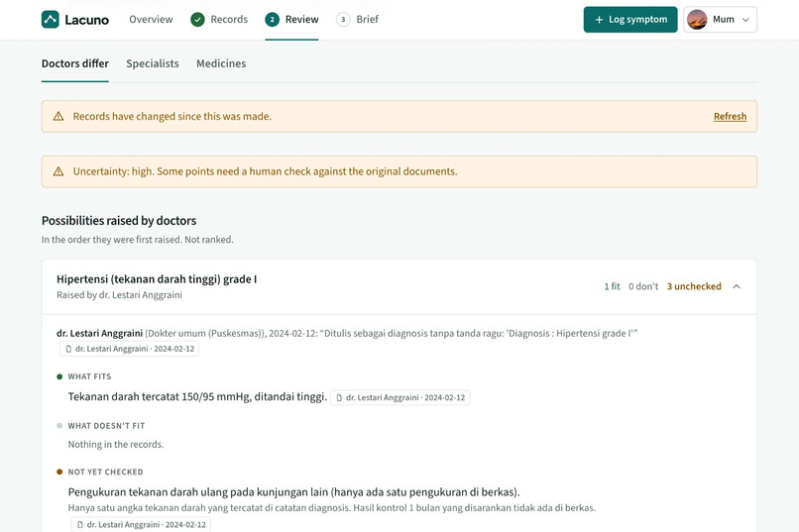
Task: Click the plus icon in Log symptom
Action: [x=599, y=20]
